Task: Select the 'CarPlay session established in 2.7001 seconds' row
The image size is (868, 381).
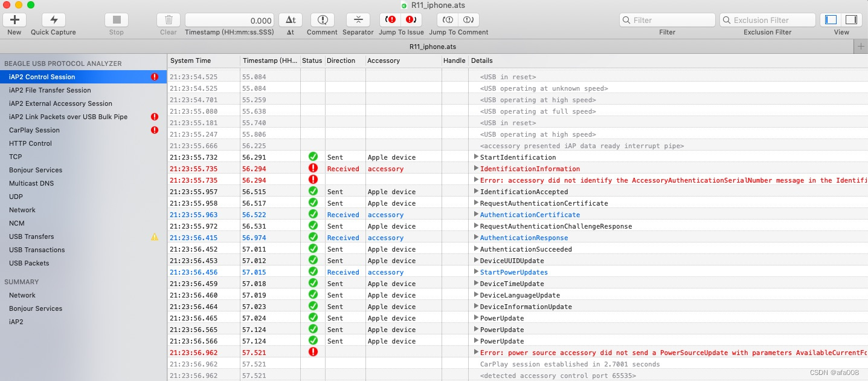Action: [x=518, y=364]
